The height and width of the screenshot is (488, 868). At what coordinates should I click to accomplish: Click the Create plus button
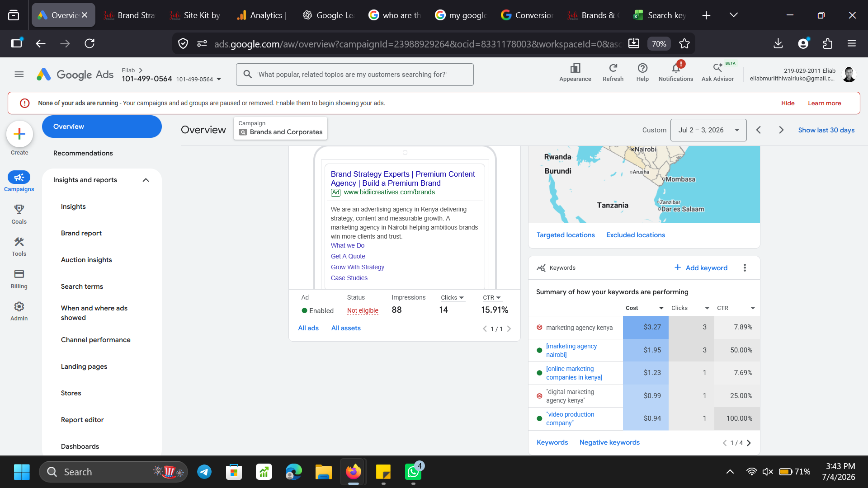19,134
